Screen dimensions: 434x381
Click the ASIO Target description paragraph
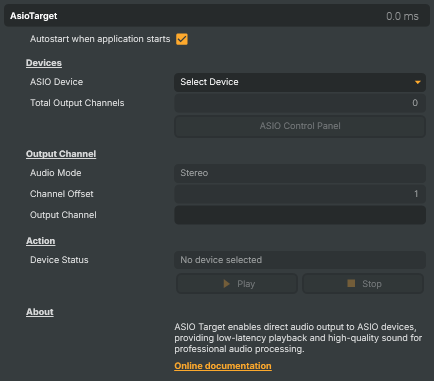click(x=298, y=338)
